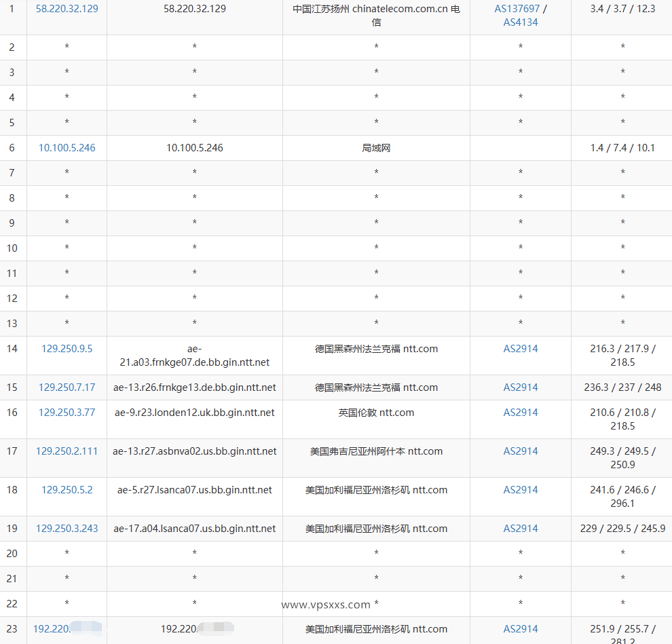Click latency 210.6 / 210.8 / 218.5
This screenshot has height=644, width=672.
(622, 419)
